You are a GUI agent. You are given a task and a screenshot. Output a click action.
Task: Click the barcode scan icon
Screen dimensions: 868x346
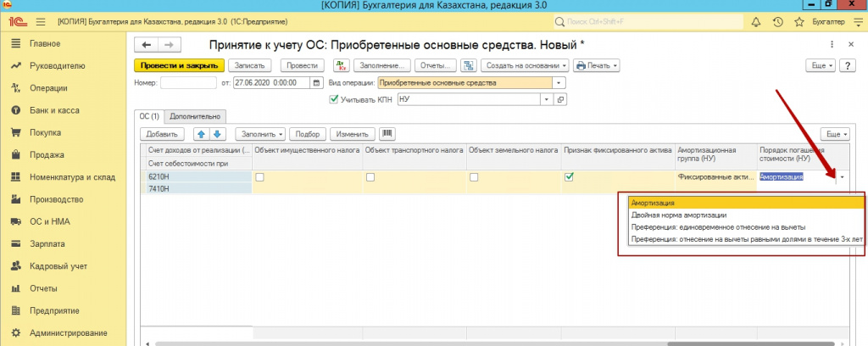tap(387, 134)
